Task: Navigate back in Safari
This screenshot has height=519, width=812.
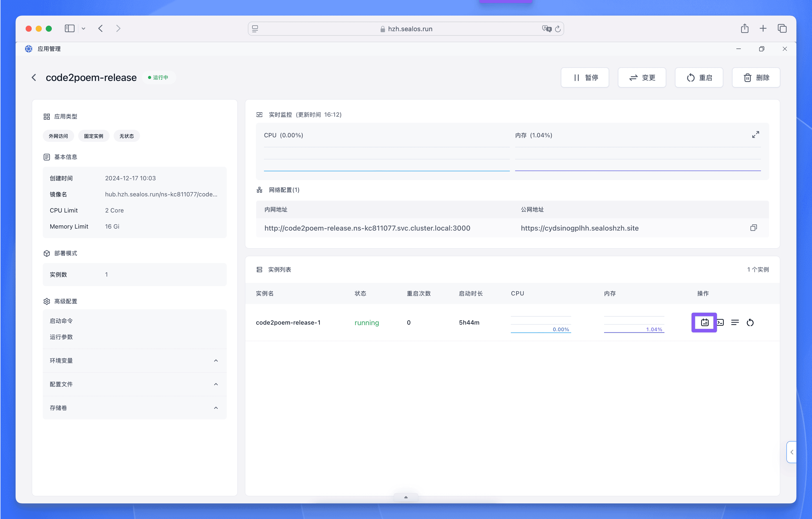Action: 101,28
